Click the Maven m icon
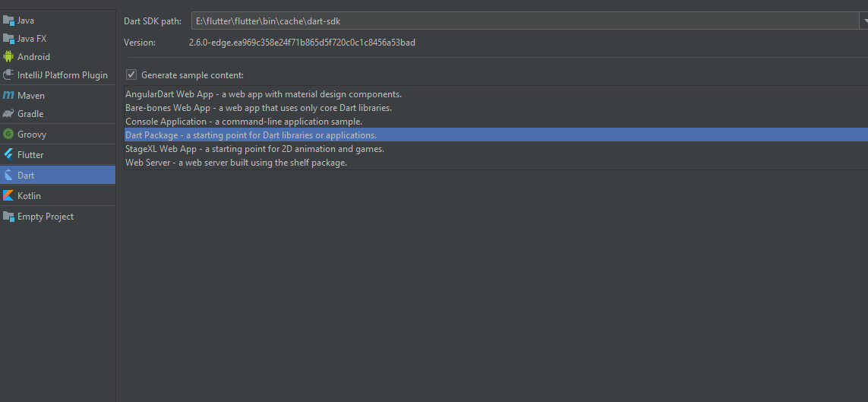 click(8, 95)
